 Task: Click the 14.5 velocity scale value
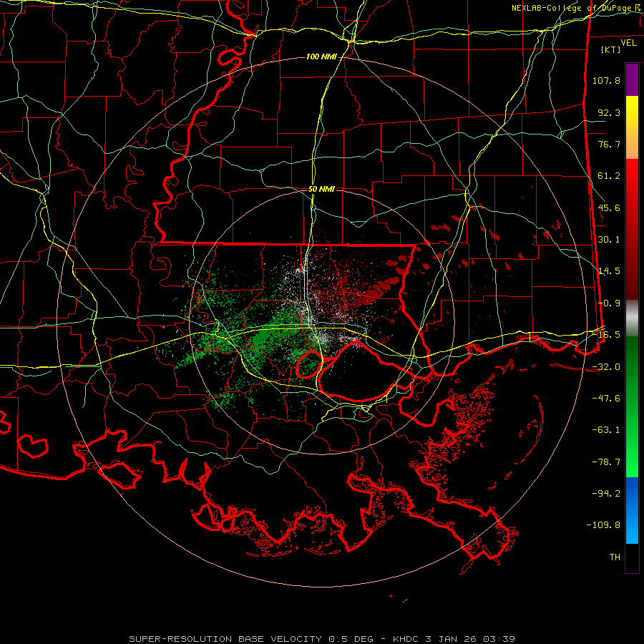tap(609, 271)
